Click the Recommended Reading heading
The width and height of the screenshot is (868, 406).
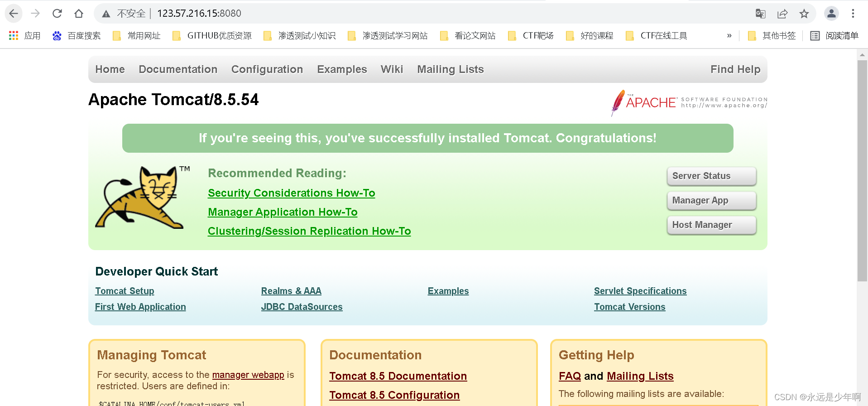click(x=277, y=173)
